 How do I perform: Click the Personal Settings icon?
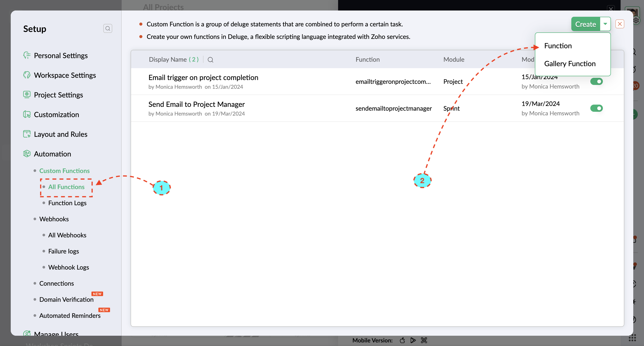(x=27, y=55)
